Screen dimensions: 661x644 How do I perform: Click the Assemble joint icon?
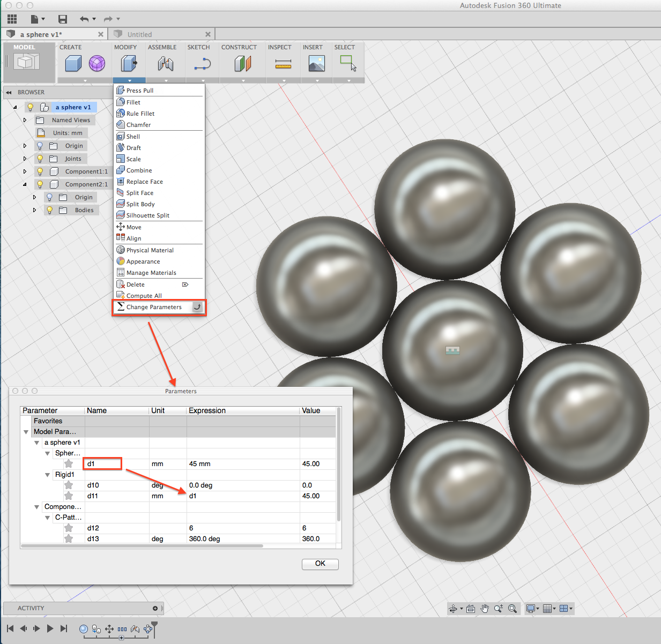[x=165, y=64]
